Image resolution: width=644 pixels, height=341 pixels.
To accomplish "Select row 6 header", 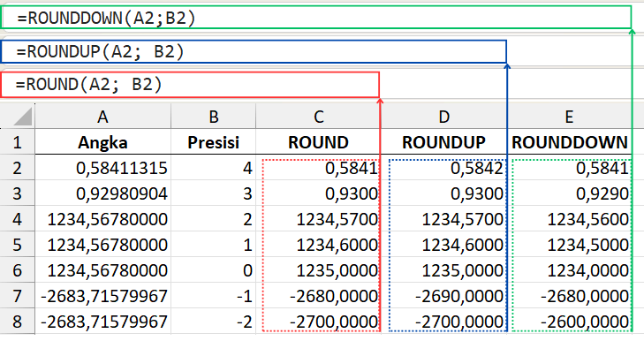I will [18, 270].
